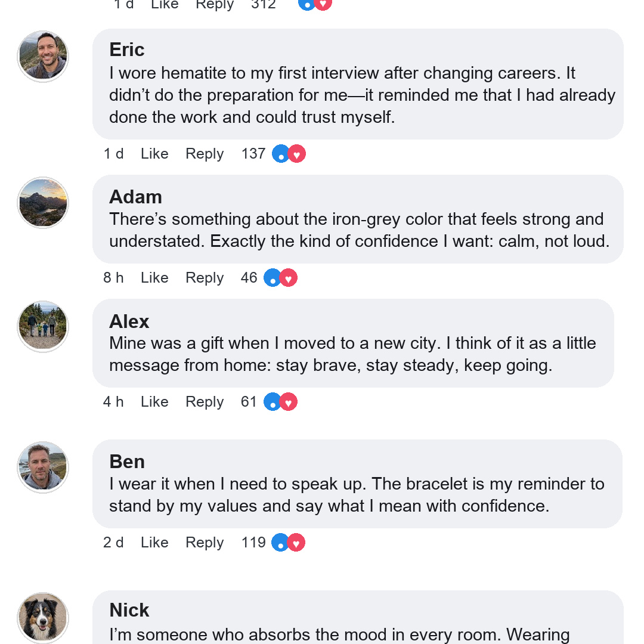Open Nick's dog avatar

point(43,618)
